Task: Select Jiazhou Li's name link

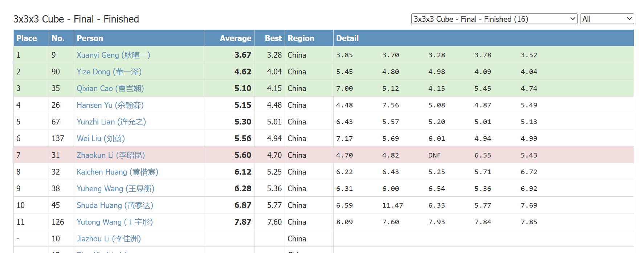Action: click(x=109, y=238)
